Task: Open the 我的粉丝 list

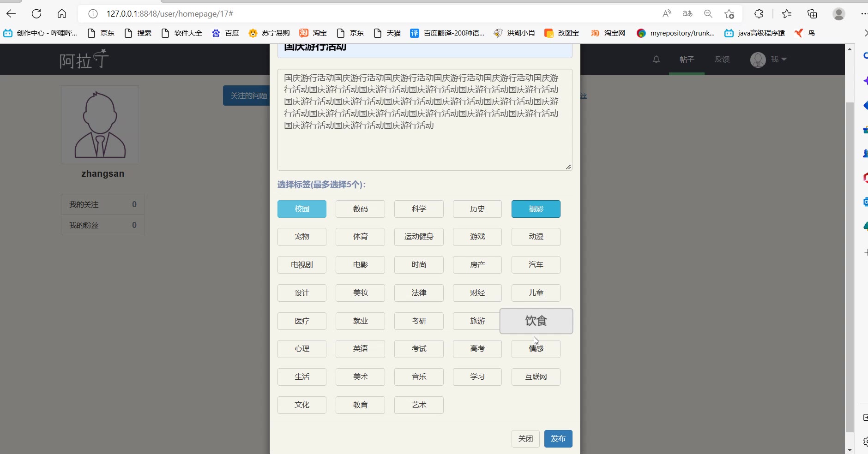Action: tap(103, 225)
